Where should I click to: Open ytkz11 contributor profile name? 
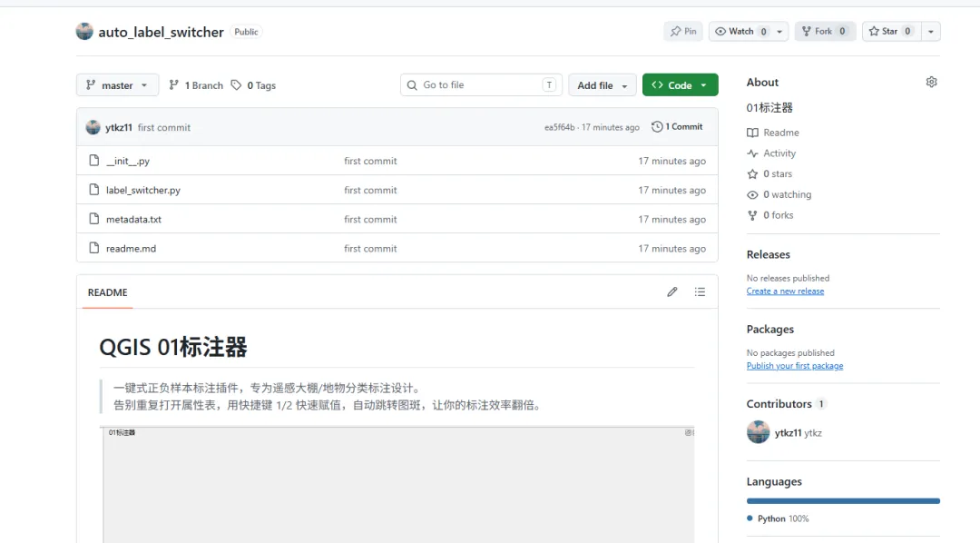point(788,433)
